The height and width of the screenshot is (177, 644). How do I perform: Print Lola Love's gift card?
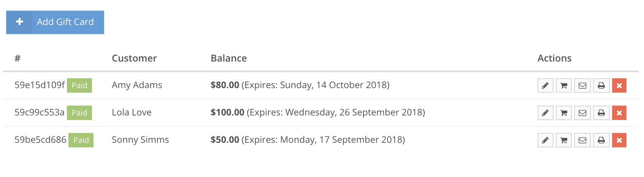pyautogui.click(x=601, y=113)
